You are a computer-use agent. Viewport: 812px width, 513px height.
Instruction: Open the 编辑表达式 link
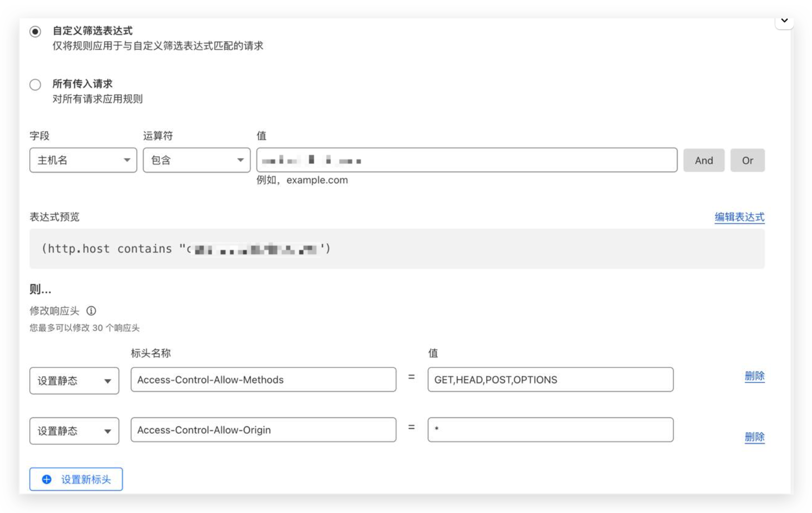click(739, 217)
